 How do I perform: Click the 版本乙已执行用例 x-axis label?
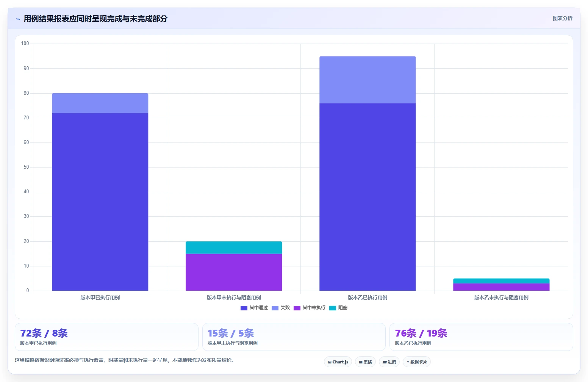[x=367, y=297]
